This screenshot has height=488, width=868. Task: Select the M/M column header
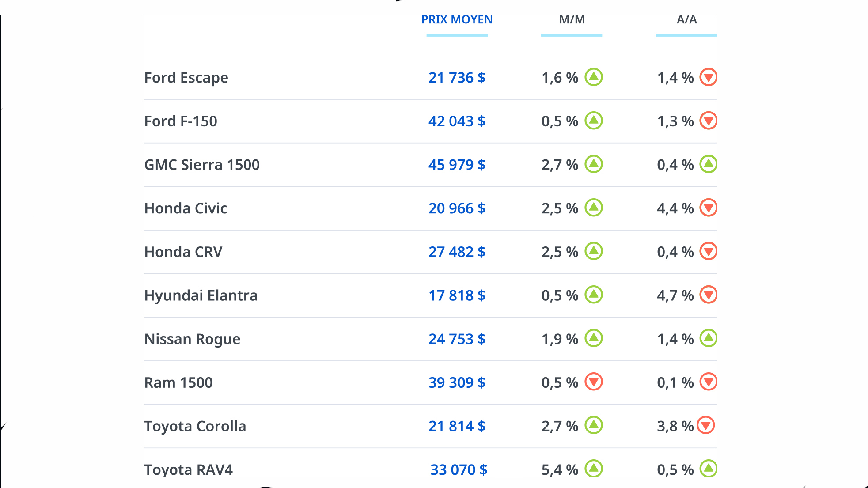[x=572, y=20]
